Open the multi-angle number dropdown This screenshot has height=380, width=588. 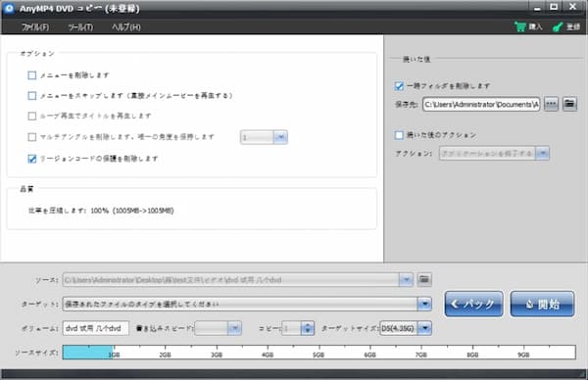click(x=280, y=137)
